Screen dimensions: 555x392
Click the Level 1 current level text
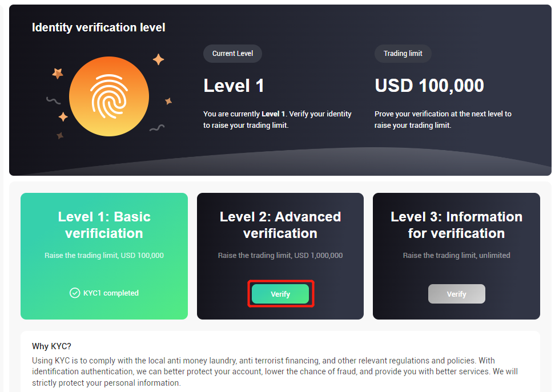click(x=234, y=86)
